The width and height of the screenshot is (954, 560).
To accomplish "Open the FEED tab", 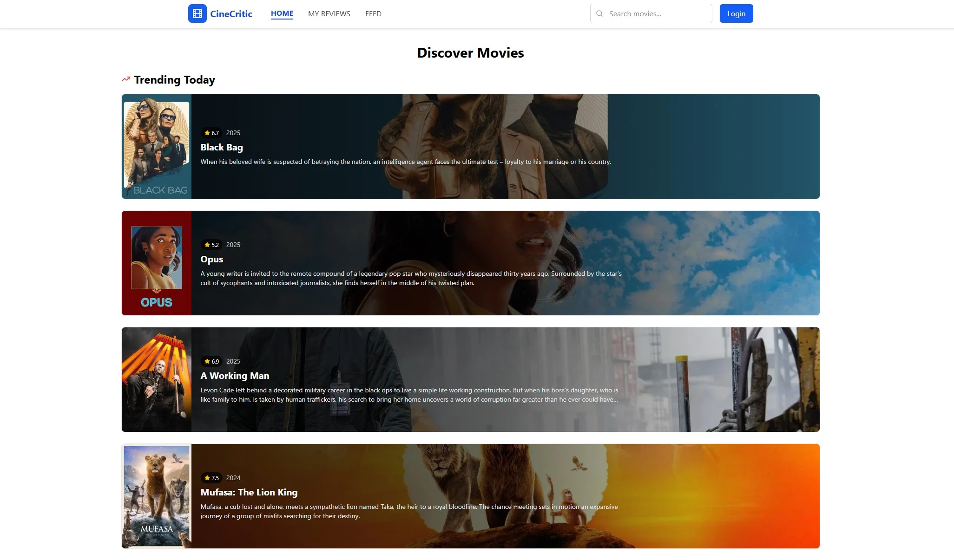I will 373,14.
